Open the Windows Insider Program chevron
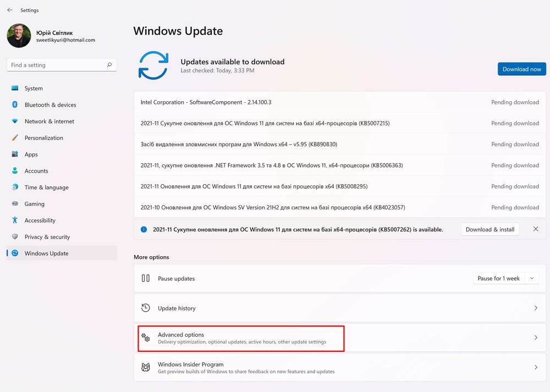The height and width of the screenshot is (392, 550). point(536,367)
